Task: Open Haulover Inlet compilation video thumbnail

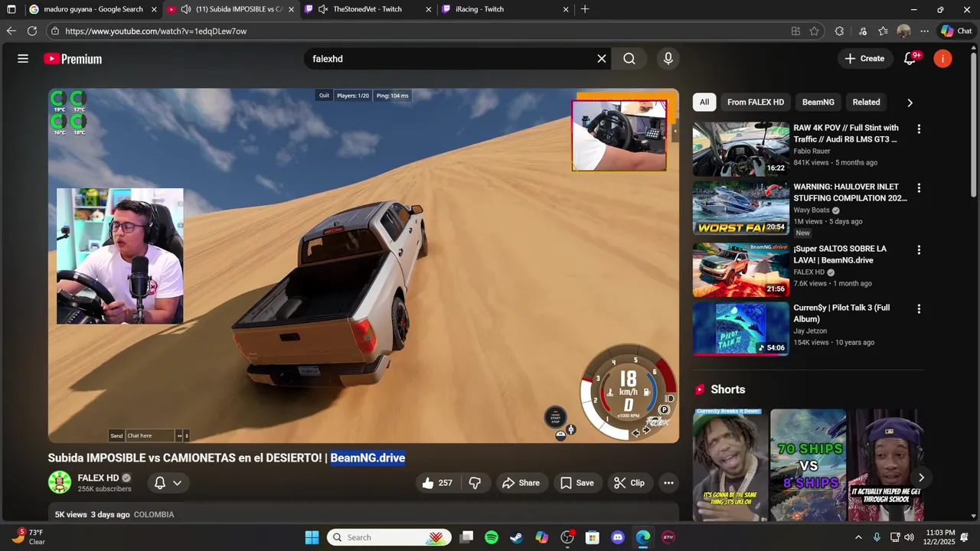Action: [741, 208]
